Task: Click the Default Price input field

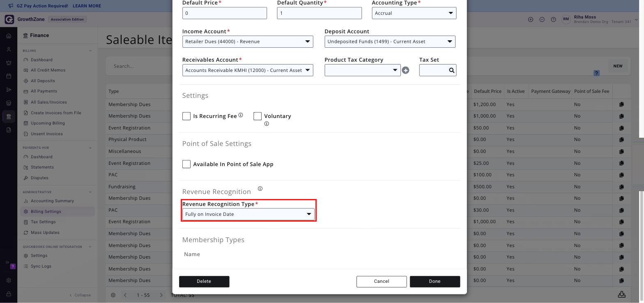Action: [225, 13]
